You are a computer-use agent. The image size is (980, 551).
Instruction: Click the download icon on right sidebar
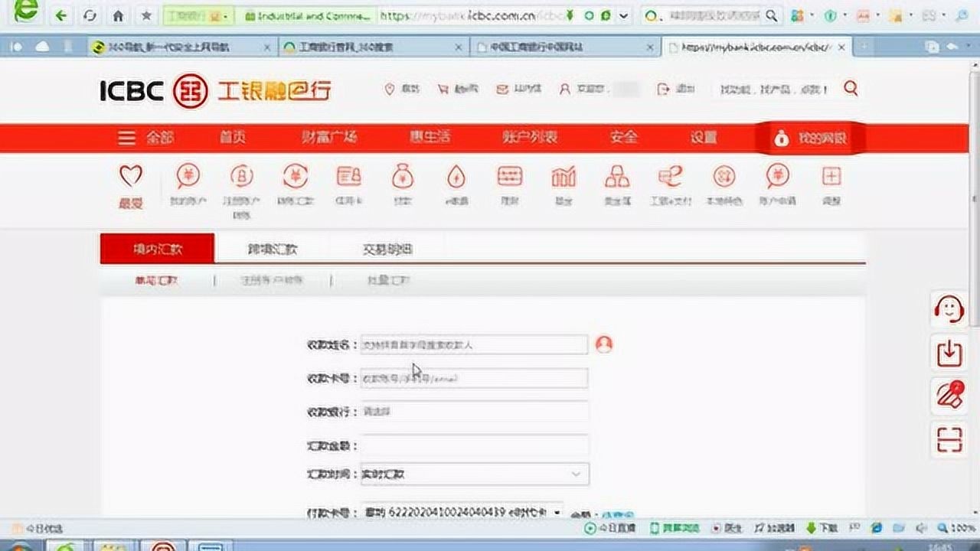pos(949,353)
